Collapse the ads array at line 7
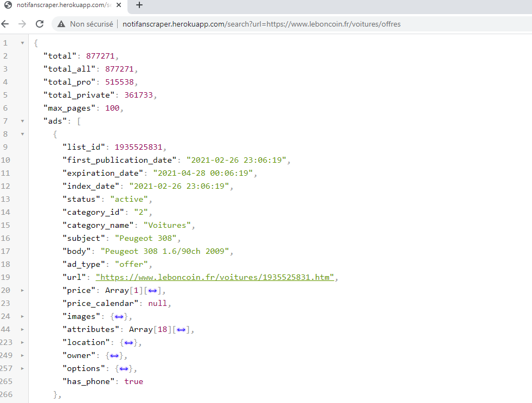This screenshot has width=532, height=403. (22, 121)
